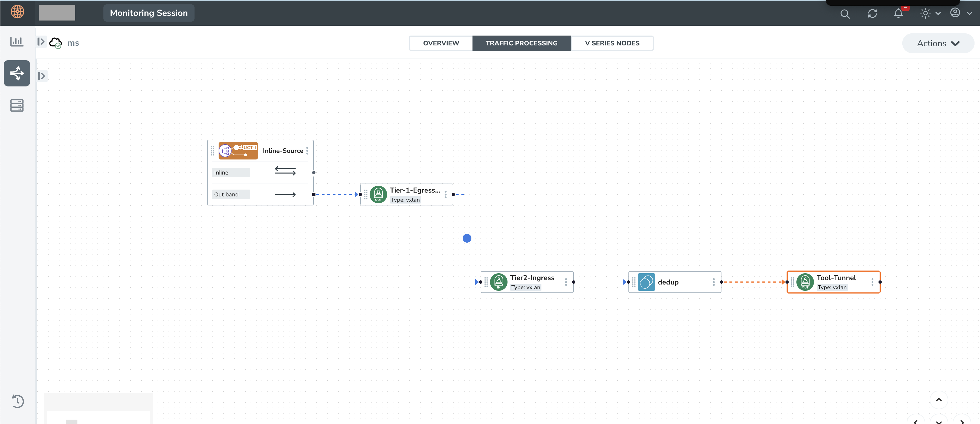Expand the Actions dropdown
The height and width of the screenshot is (424, 980).
[938, 43]
